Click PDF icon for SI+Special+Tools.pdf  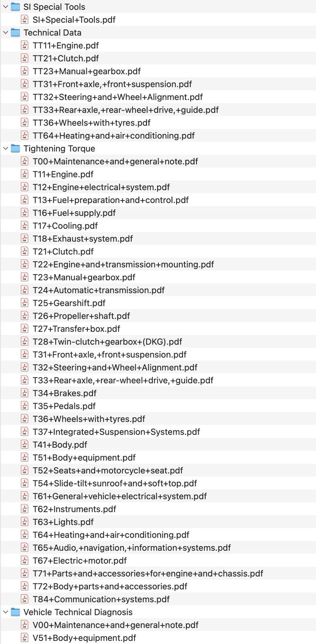[x=25, y=20]
